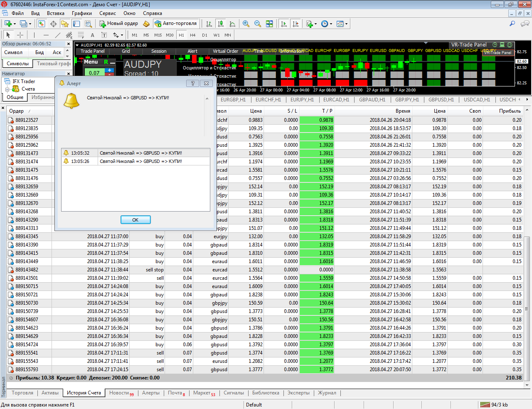Switch chart to bar chart icon
Screen dimensions: 532x409
click(209, 24)
